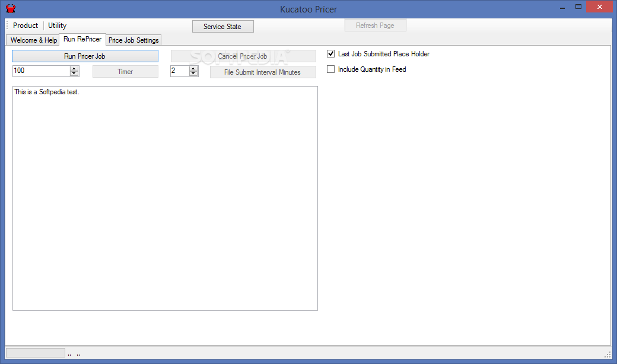The image size is (617, 364).
Task: Open the Product menu
Action: click(26, 25)
